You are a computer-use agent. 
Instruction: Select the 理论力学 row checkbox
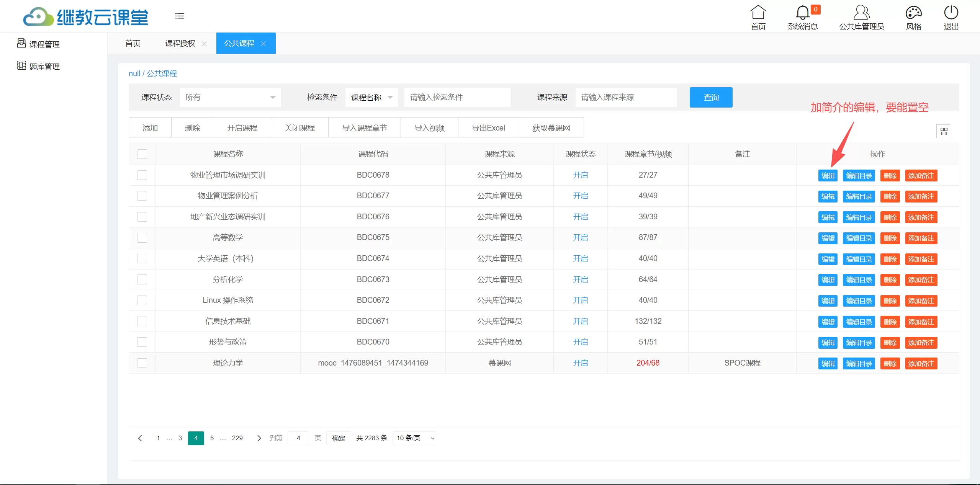click(x=142, y=363)
